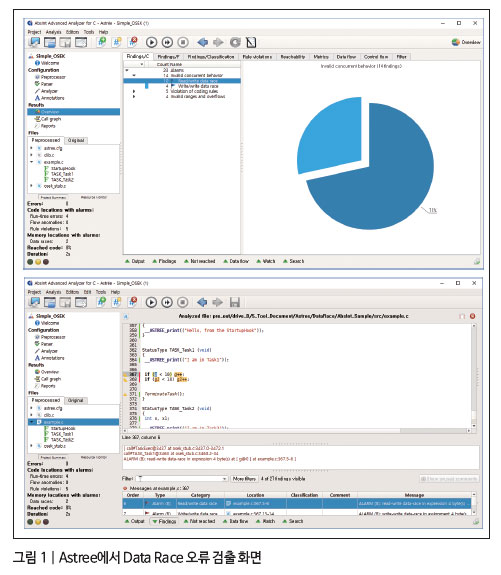The image size is (501, 575).
Task: Click second layout toolbar icon in code-view window
Action: coord(50,302)
